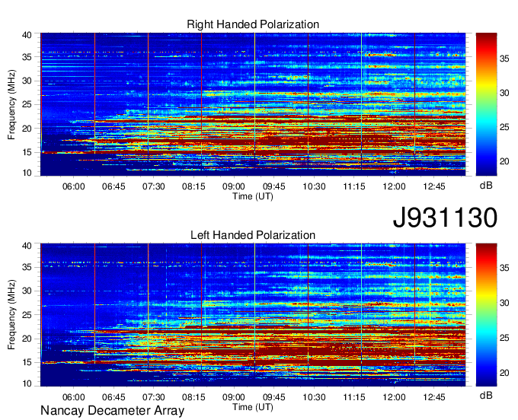Click the 20 dB tick on Left Handed colorbar
The height and width of the screenshot is (420, 518).
point(504,373)
